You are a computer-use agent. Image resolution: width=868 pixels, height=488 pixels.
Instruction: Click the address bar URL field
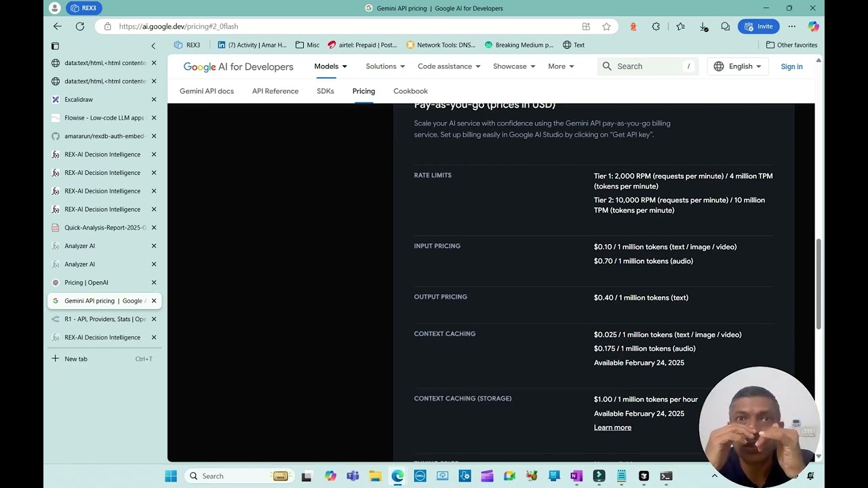339,26
